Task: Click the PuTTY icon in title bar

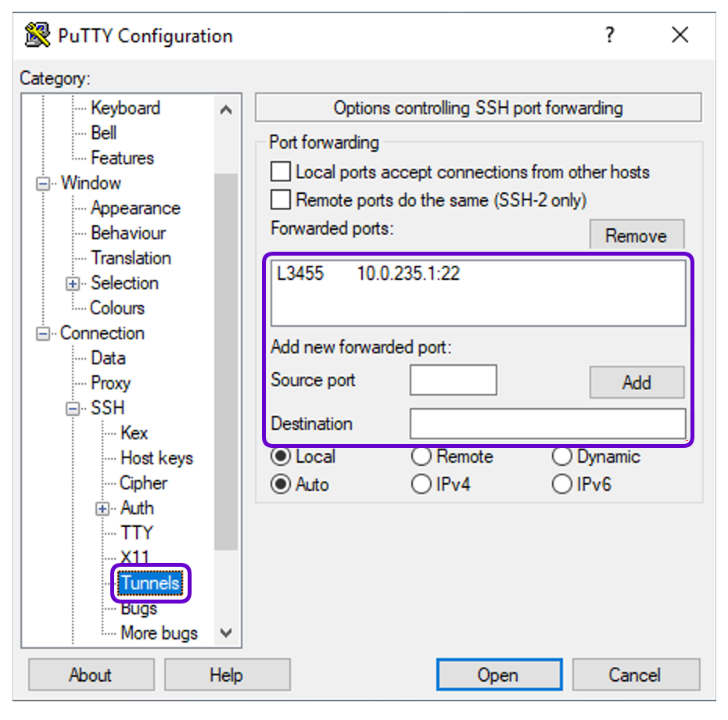Action: click(x=38, y=35)
